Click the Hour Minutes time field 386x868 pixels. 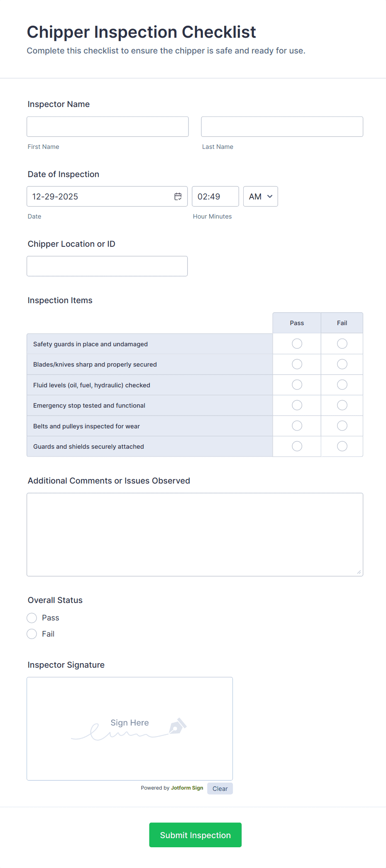215,196
